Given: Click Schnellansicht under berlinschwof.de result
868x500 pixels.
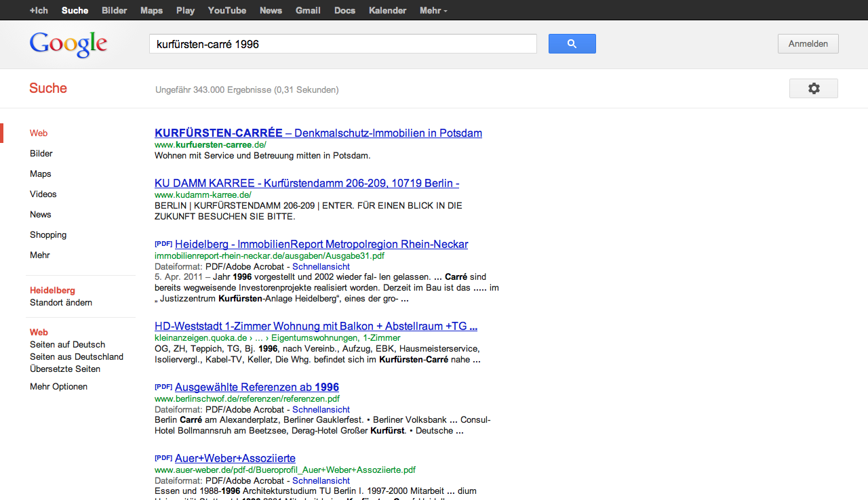Looking at the screenshot, I should [x=321, y=410].
